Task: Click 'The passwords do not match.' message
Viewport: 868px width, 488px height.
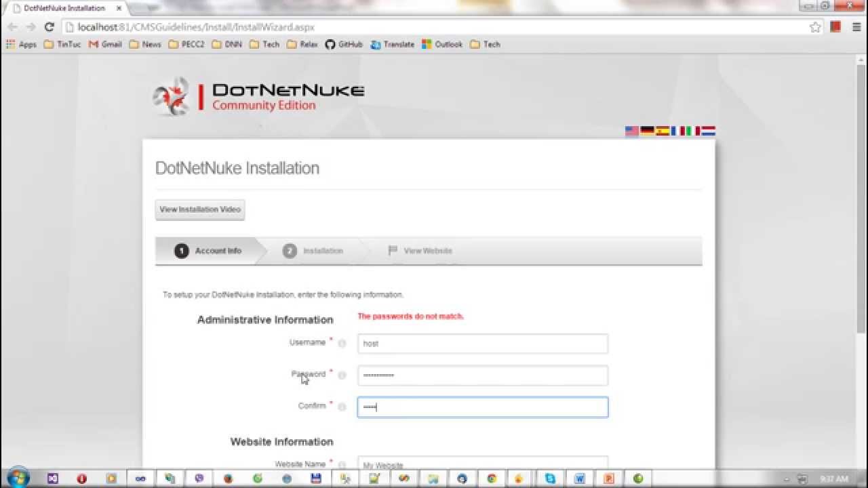Action: coord(411,317)
